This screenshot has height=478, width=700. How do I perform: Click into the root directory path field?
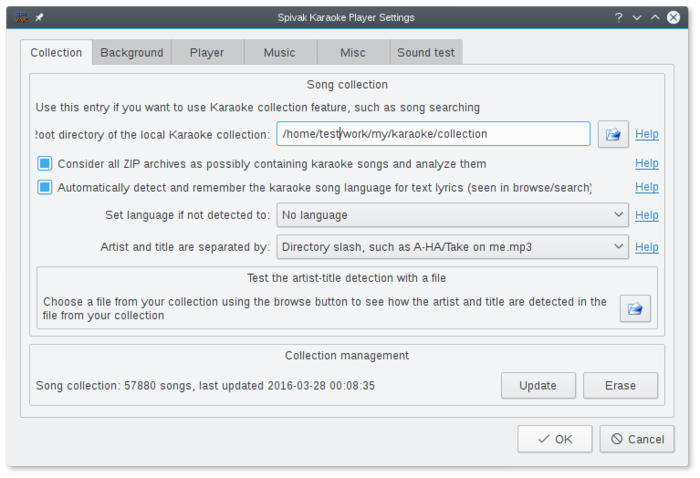(x=433, y=134)
